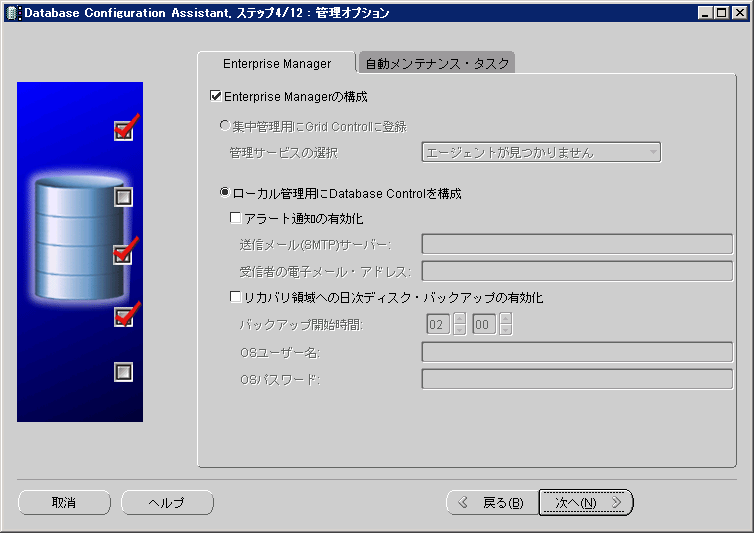The height and width of the screenshot is (533, 754).
Task: Click the OSパスワード input field
Action: tap(577, 379)
